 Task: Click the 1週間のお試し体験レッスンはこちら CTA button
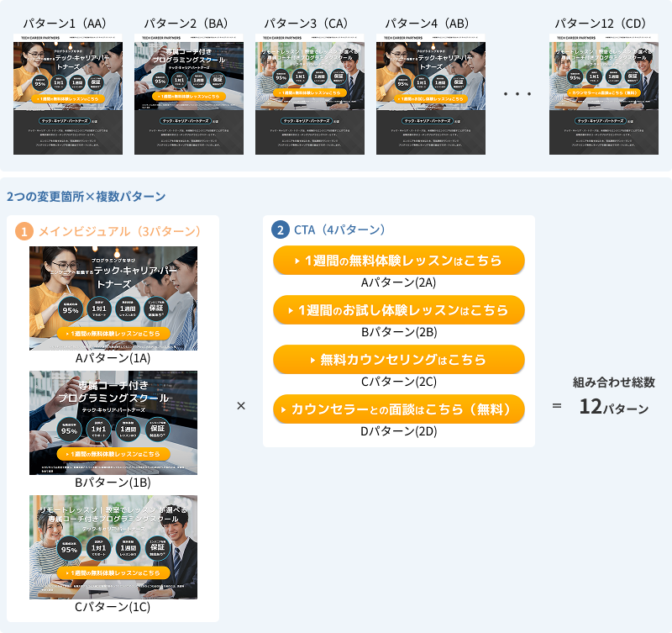coord(398,310)
